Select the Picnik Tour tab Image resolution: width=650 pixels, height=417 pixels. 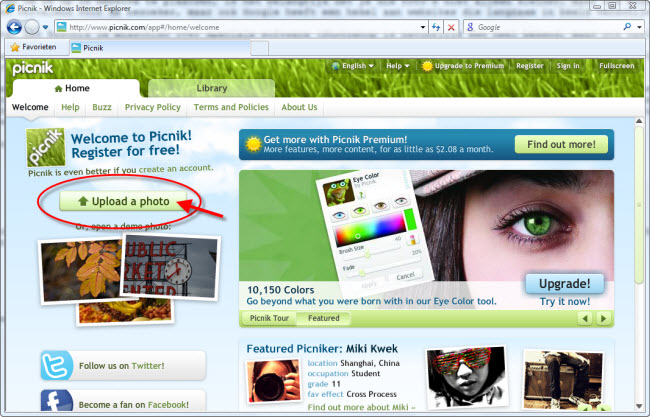269,318
